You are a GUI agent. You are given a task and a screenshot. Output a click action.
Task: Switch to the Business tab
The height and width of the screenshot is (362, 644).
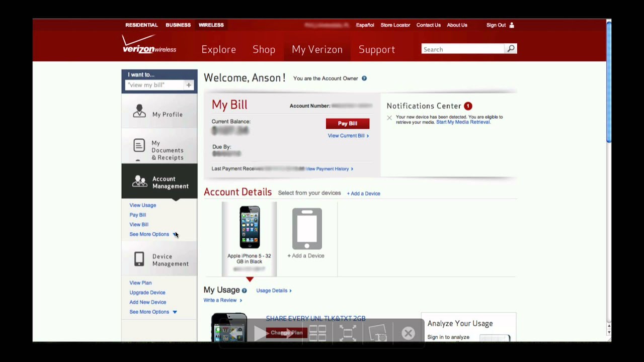pos(178,25)
